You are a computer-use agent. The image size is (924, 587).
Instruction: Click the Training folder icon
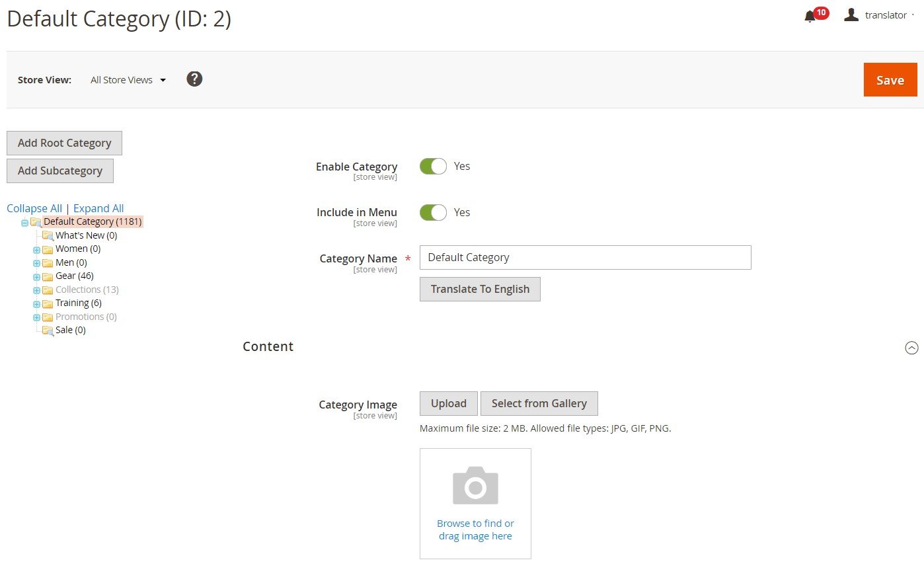[x=48, y=303]
